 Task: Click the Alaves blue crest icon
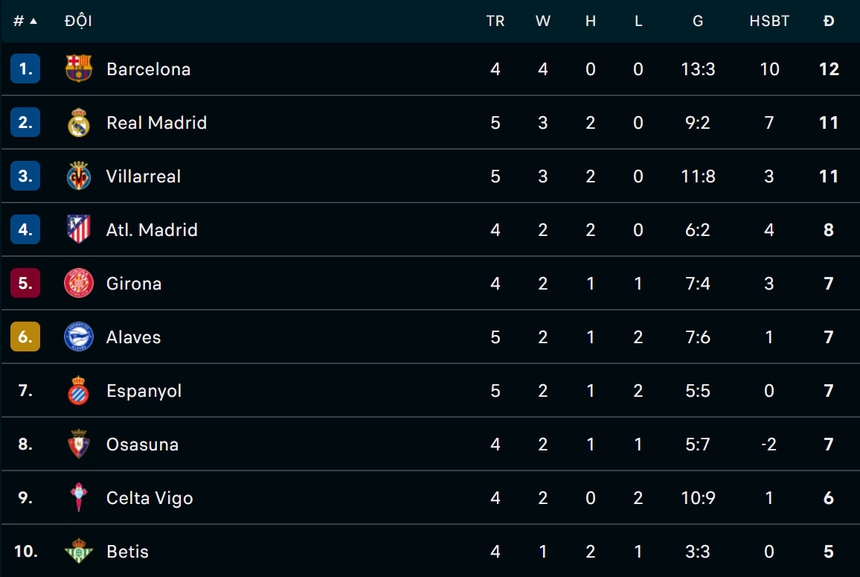pyautogui.click(x=78, y=337)
